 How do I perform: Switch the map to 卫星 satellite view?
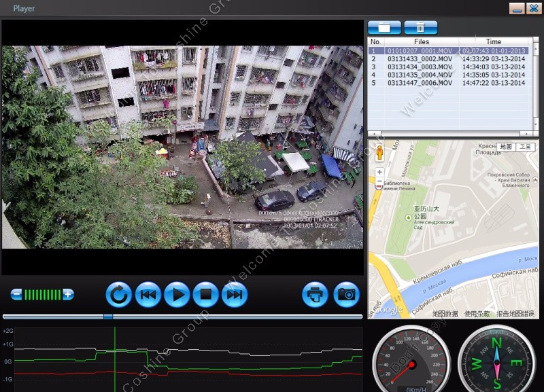tap(525, 147)
